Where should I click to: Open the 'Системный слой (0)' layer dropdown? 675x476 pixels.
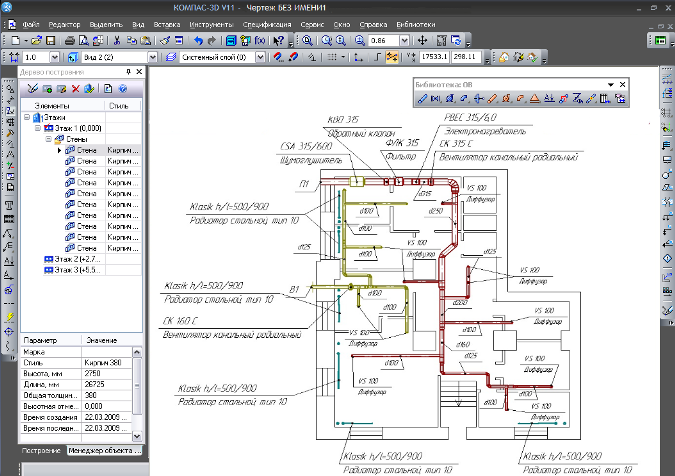click(260, 57)
